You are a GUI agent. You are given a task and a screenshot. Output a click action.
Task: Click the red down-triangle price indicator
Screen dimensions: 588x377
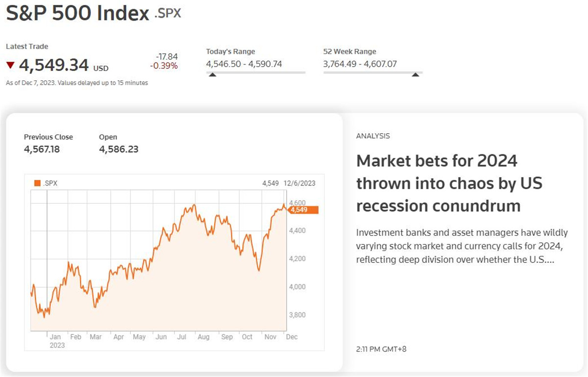point(11,65)
